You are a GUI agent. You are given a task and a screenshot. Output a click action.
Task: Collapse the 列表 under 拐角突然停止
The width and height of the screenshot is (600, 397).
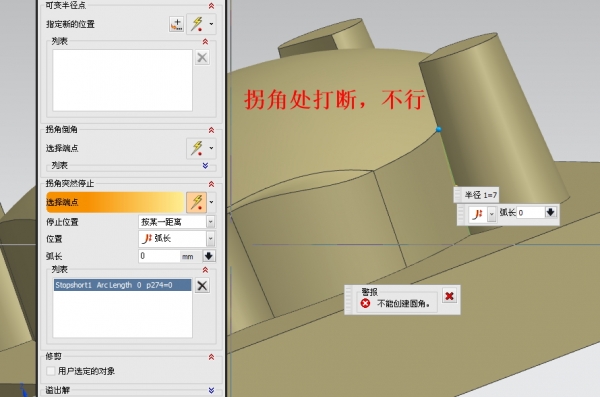pyautogui.click(x=205, y=270)
